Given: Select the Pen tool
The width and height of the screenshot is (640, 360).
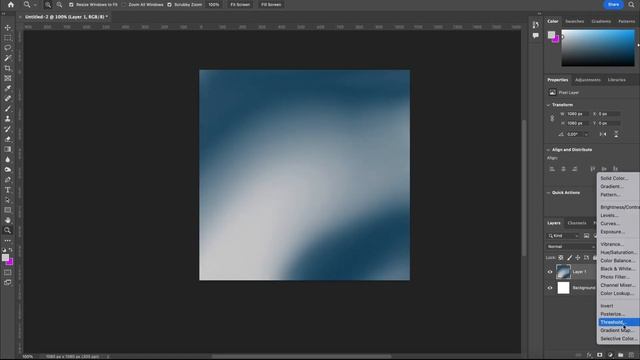Looking at the screenshot, I should click(8, 180).
